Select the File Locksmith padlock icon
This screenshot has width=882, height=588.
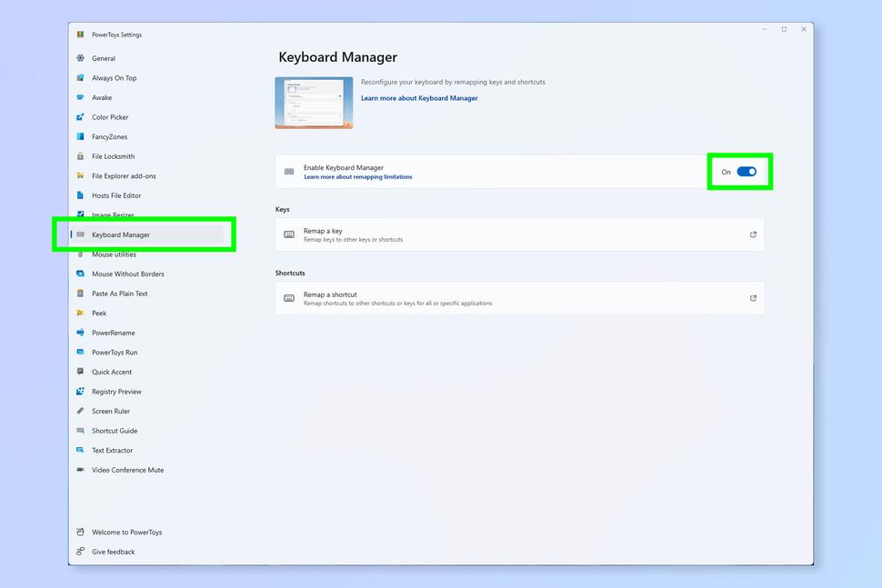pos(82,155)
